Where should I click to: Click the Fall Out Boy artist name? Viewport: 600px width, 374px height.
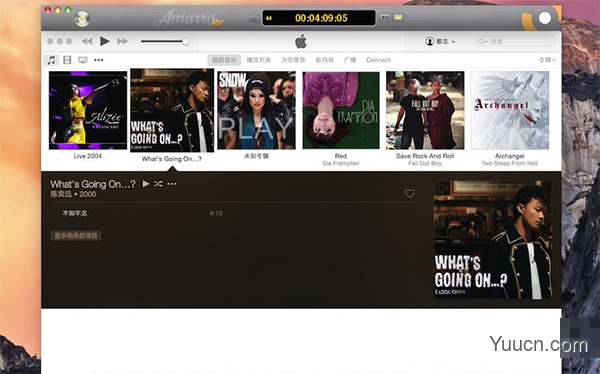point(425,163)
